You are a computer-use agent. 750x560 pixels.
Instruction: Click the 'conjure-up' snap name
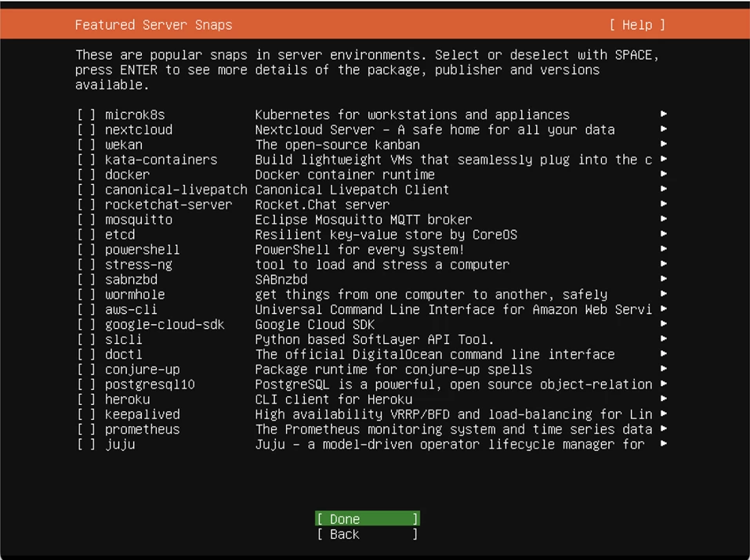(143, 370)
